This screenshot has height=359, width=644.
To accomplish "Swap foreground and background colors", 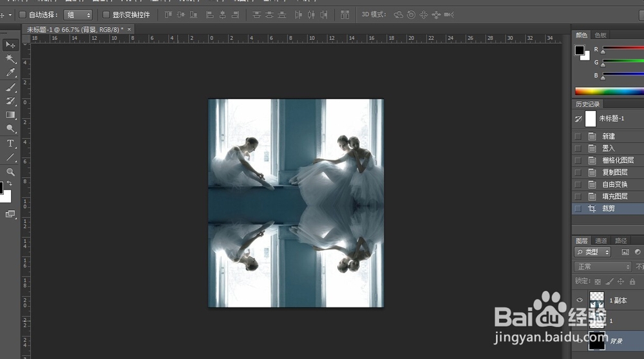I will click(x=9, y=184).
